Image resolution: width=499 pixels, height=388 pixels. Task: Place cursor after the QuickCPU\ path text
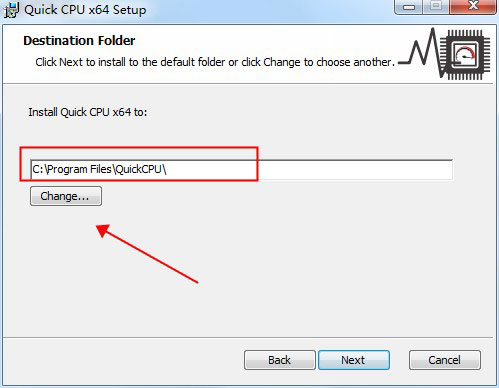coord(167,170)
